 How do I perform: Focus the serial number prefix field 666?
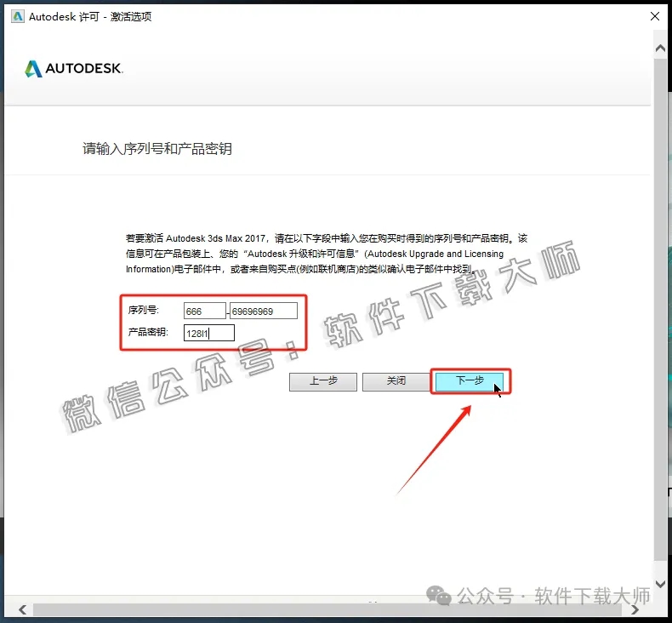205,311
